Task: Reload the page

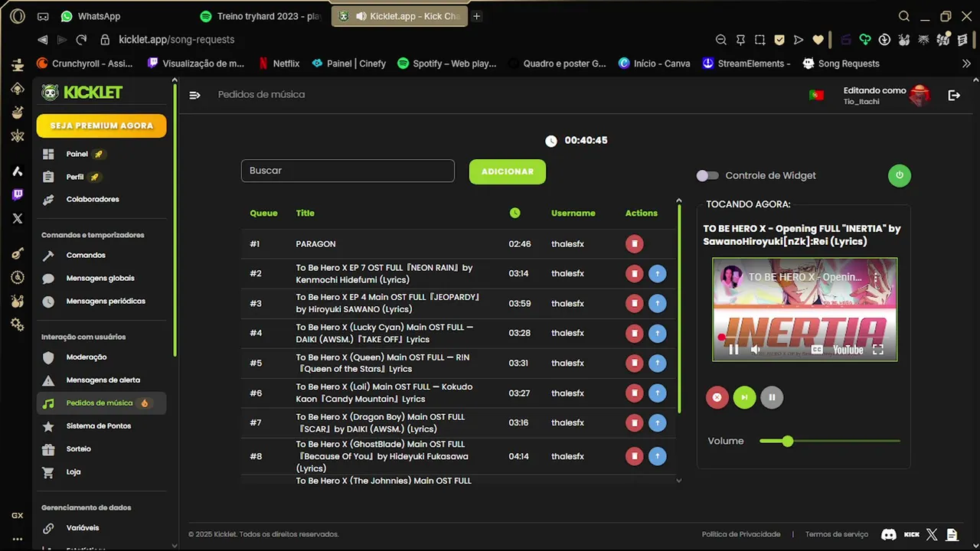Action: [81, 40]
